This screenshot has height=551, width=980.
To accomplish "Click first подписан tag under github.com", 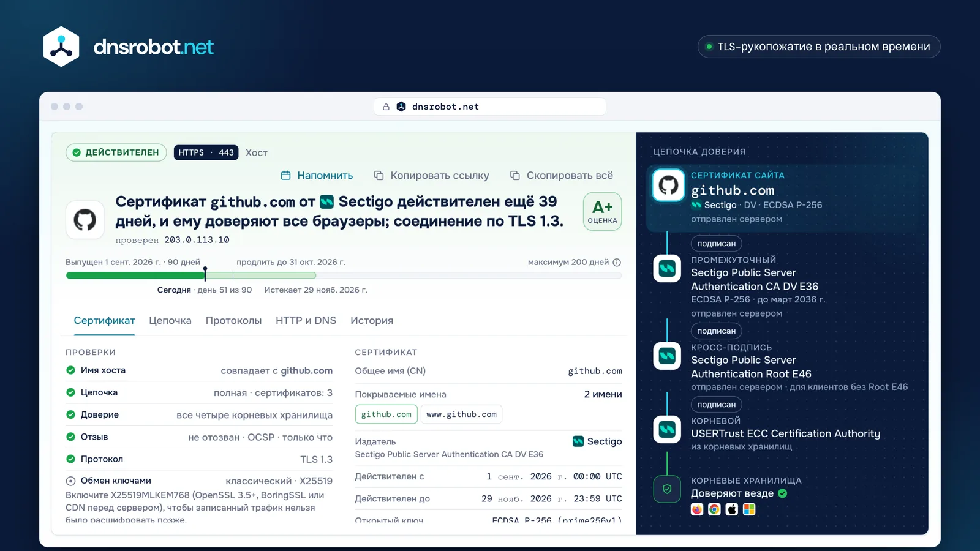I will tap(717, 244).
